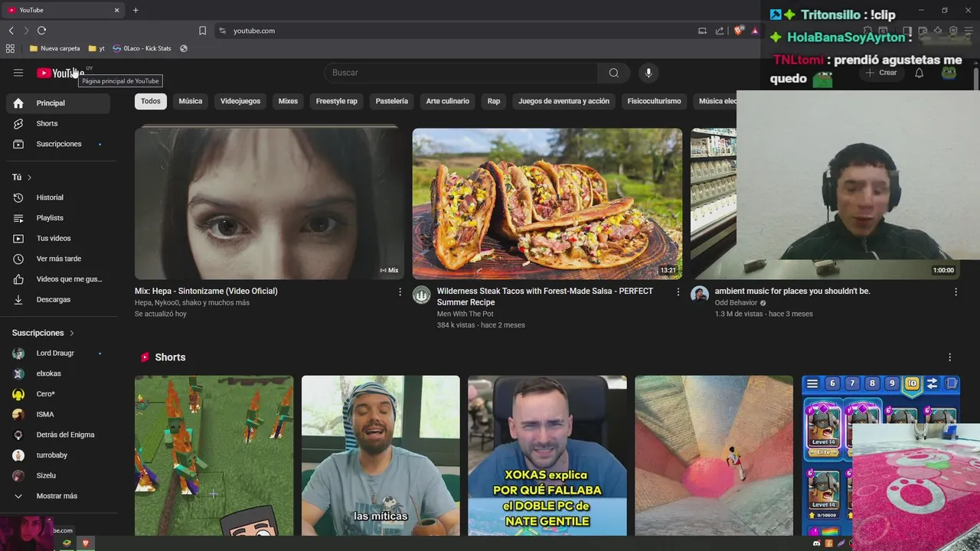980x551 pixels.
Task: Expand the Tú section chevron
Action: pos(29,178)
